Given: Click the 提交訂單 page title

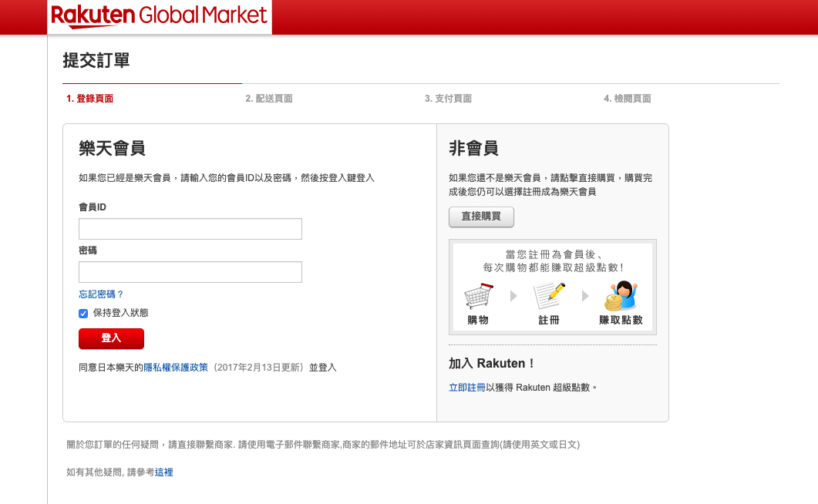Looking at the screenshot, I should [x=96, y=60].
